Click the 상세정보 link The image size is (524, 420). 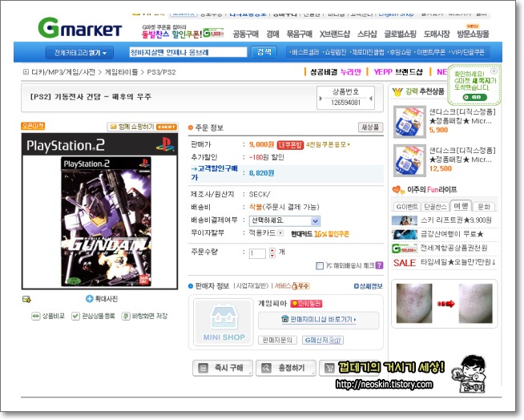[368, 286]
